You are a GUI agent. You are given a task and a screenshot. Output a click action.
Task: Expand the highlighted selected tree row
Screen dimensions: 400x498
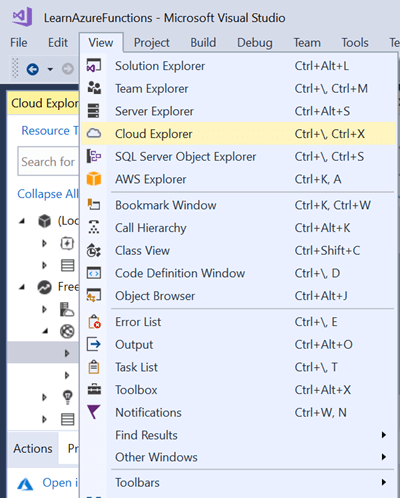tap(67, 353)
